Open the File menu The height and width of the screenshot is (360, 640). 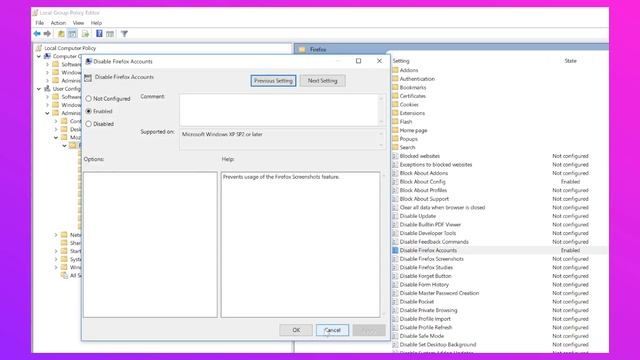point(40,23)
